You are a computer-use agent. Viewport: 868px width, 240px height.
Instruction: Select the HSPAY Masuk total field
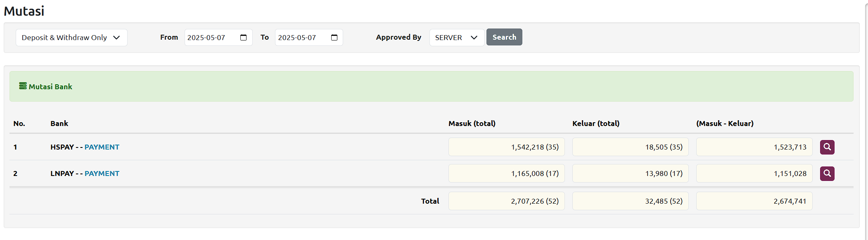coord(506,147)
